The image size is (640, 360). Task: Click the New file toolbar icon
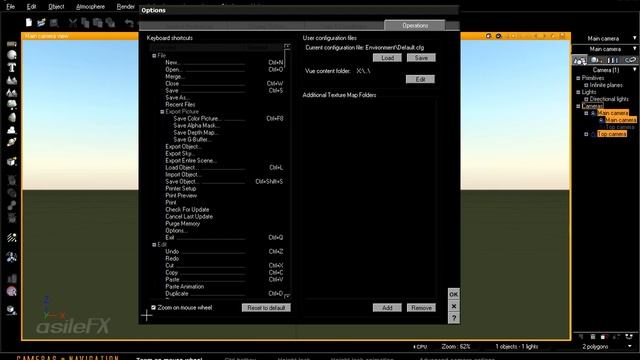pyautogui.click(x=29, y=23)
